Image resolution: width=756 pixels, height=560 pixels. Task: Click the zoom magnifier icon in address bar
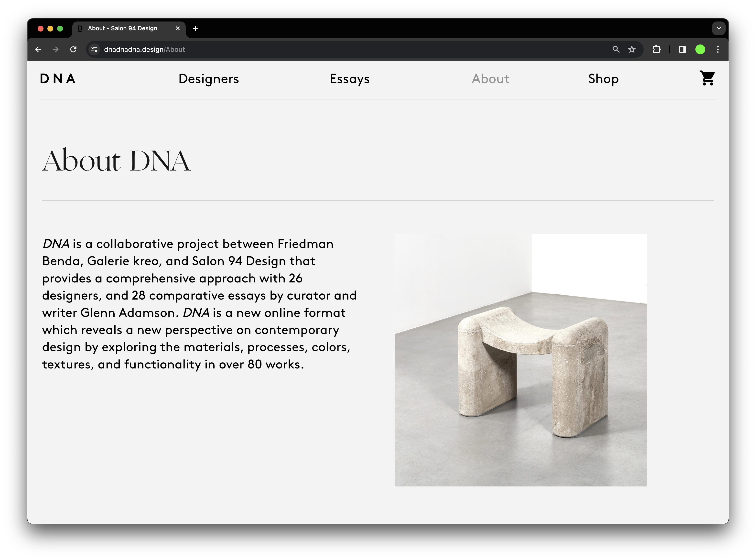pos(616,50)
